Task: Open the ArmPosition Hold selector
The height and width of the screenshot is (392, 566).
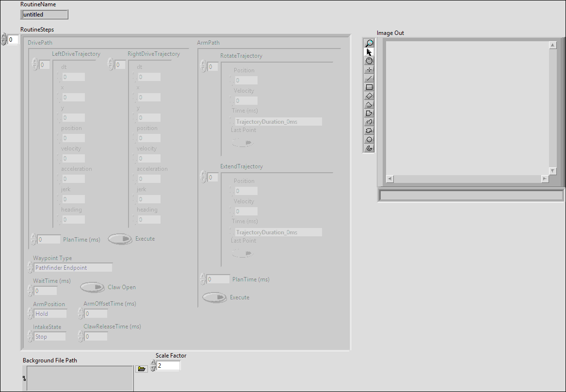Action: point(50,313)
